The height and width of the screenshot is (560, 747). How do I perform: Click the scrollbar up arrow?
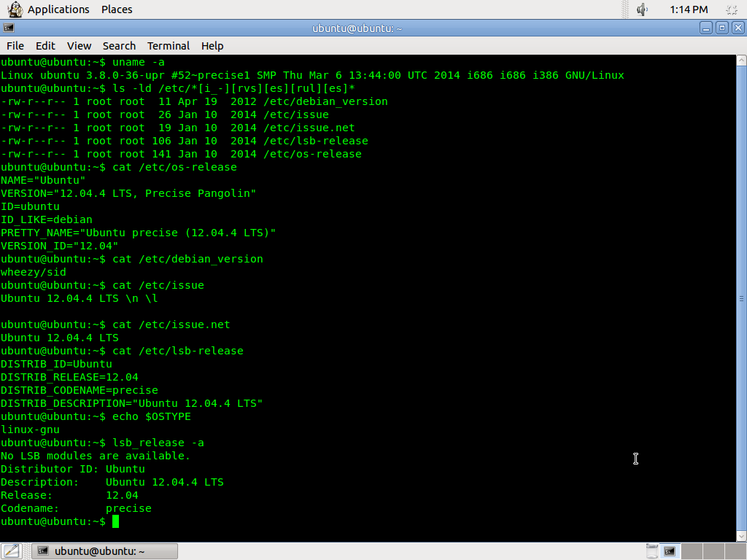coord(741,61)
